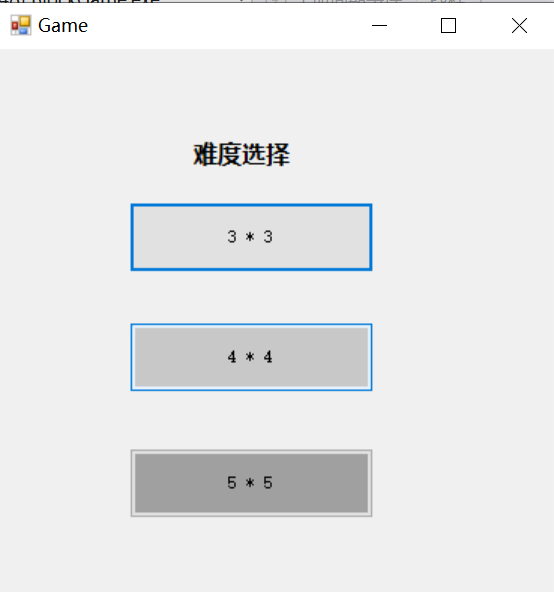The image size is (554, 592).
Task: Minimize the Game window
Action: [380, 26]
